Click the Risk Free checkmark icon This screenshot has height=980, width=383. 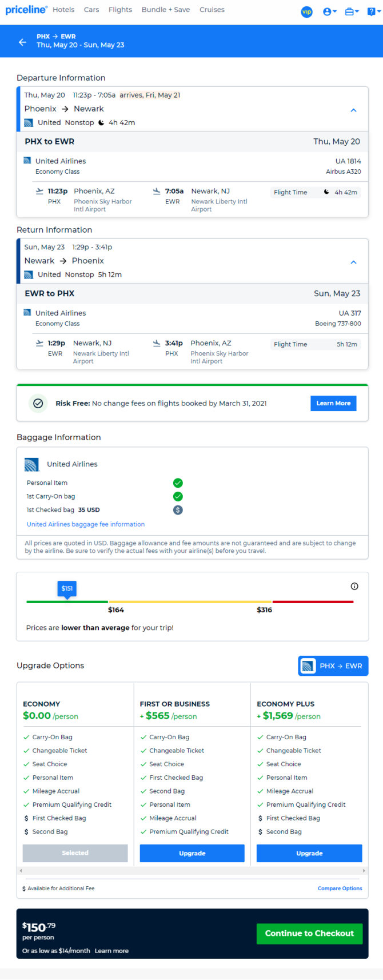click(38, 403)
